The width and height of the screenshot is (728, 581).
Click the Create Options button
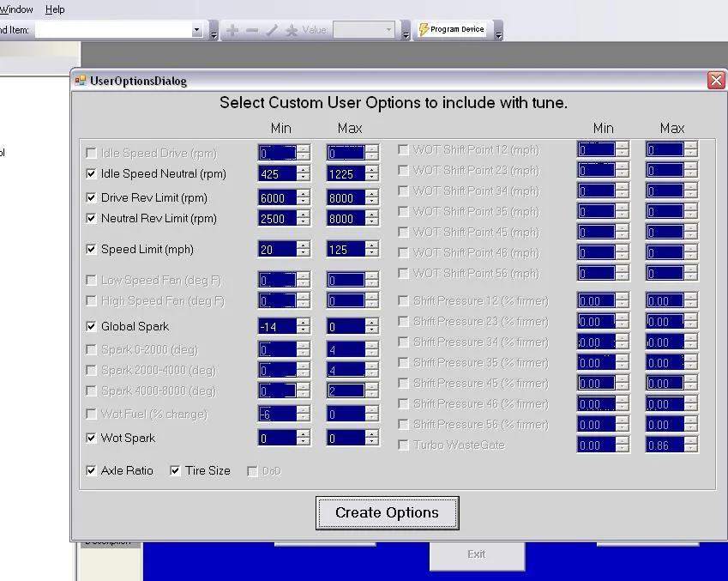(x=388, y=513)
